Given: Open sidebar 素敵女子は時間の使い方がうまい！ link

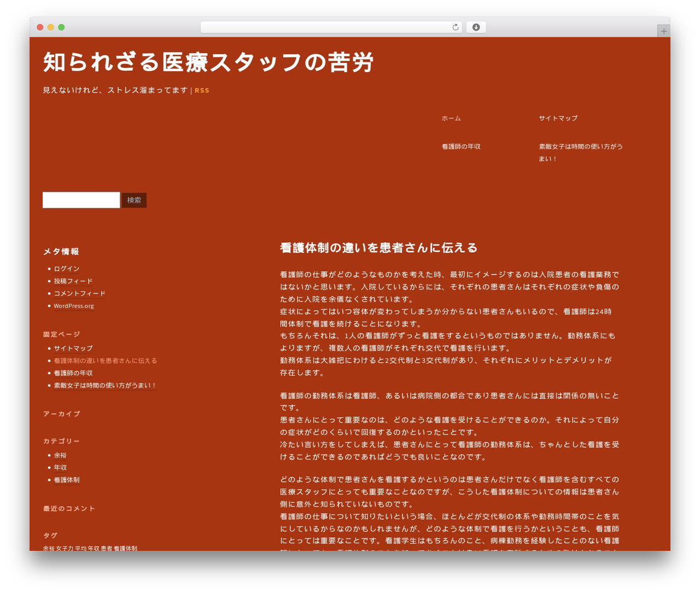Looking at the screenshot, I should point(105,386).
